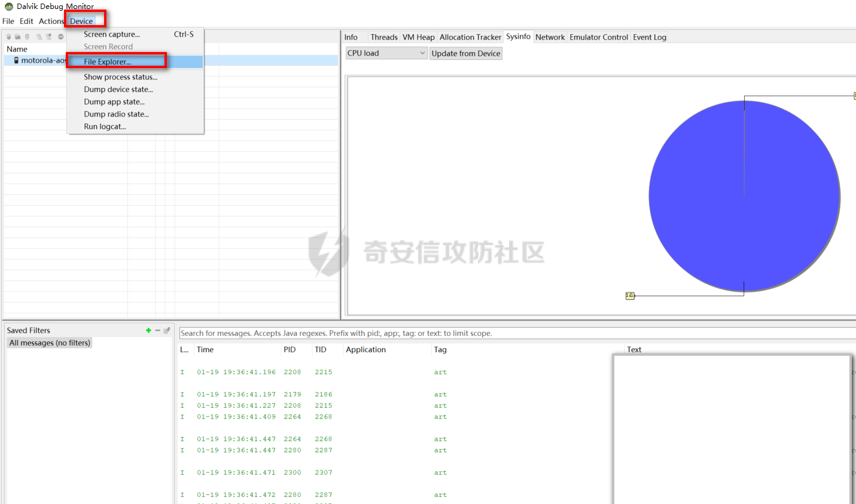Click the Time column header
856x504 pixels.
(205, 350)
